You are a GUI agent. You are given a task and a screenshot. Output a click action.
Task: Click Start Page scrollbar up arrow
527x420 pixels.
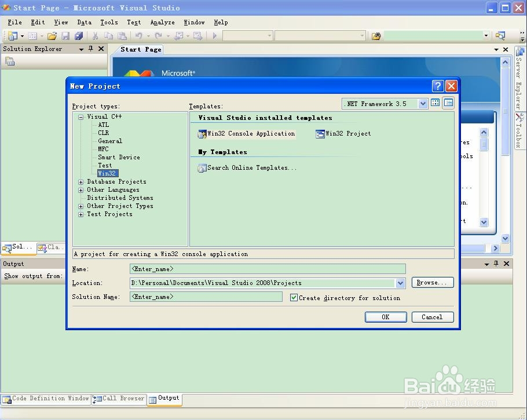tap(505, 62)
